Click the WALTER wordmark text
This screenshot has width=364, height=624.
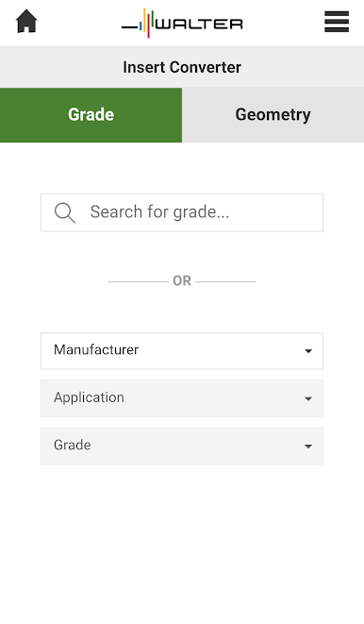point(199,25)
